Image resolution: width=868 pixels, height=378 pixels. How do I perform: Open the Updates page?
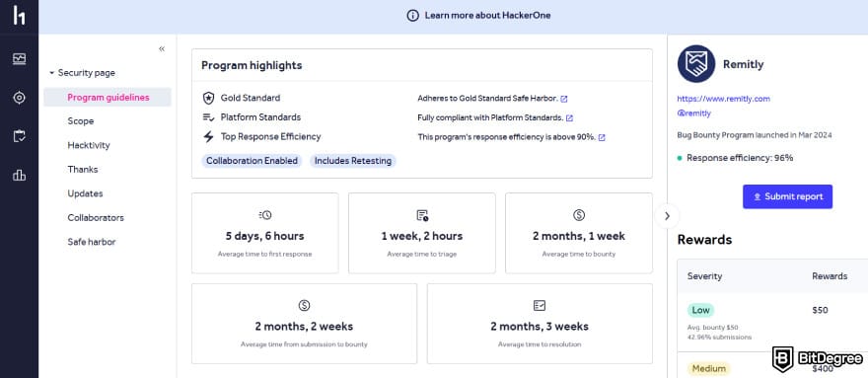(85, 193)
